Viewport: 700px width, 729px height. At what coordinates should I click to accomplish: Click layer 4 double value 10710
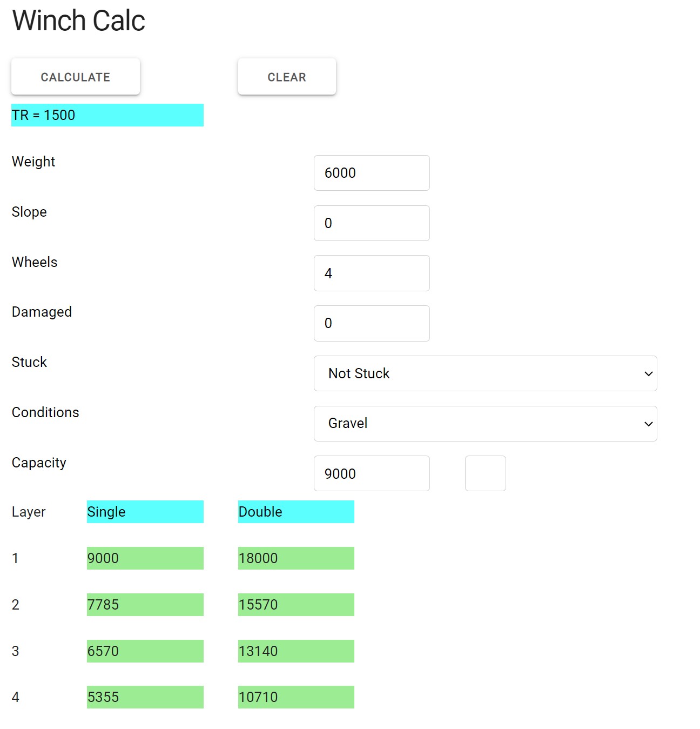pos(296,697)
